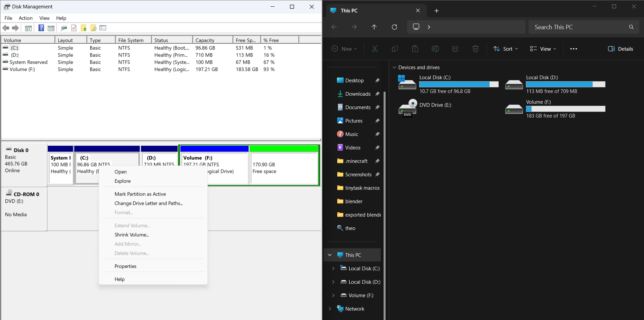
Task: Open the View dropdown in File Explorer
Action: pos(543,49)
